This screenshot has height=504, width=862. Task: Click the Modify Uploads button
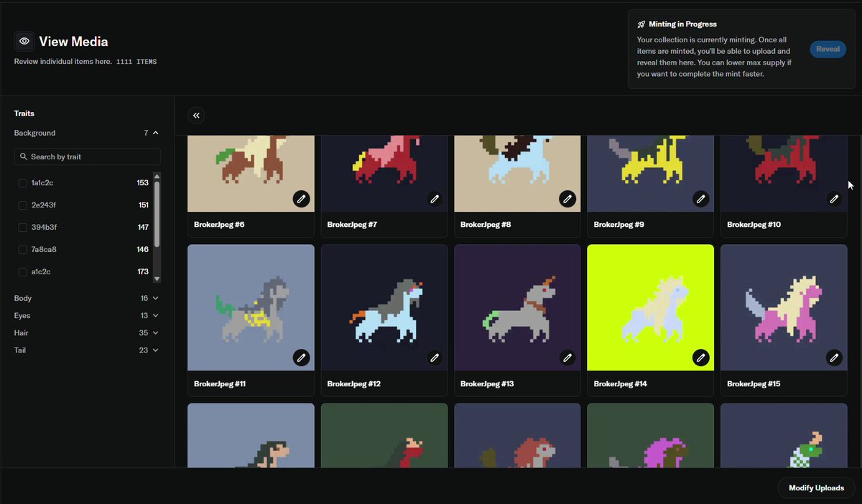click(816, 488)
